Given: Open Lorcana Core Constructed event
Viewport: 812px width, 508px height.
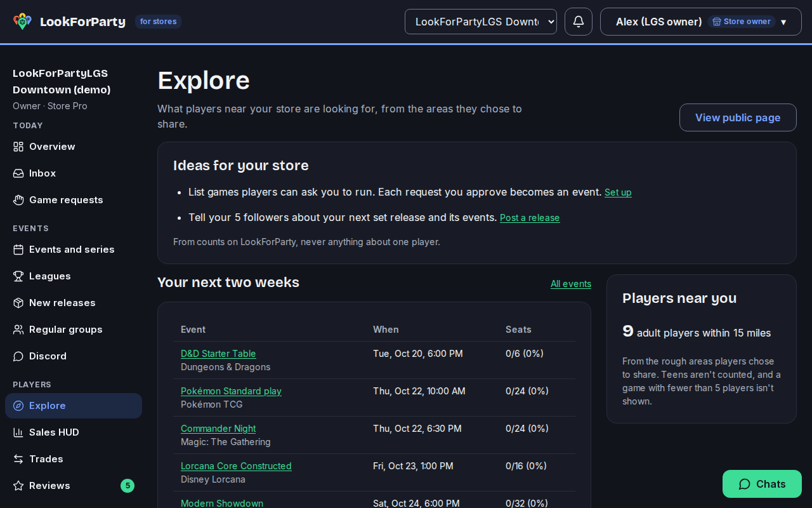Looking at the screenshot, I should [x=236, y=466].
